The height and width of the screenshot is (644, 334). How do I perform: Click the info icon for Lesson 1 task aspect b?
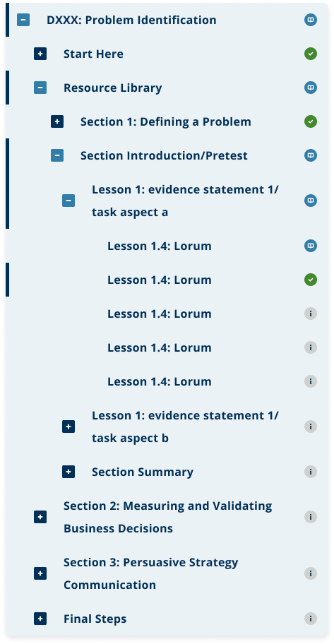(x=311, y=427)
